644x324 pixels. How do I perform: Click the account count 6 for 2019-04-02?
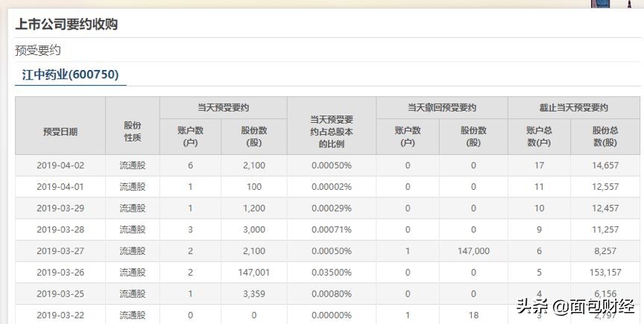coord(191,165)
